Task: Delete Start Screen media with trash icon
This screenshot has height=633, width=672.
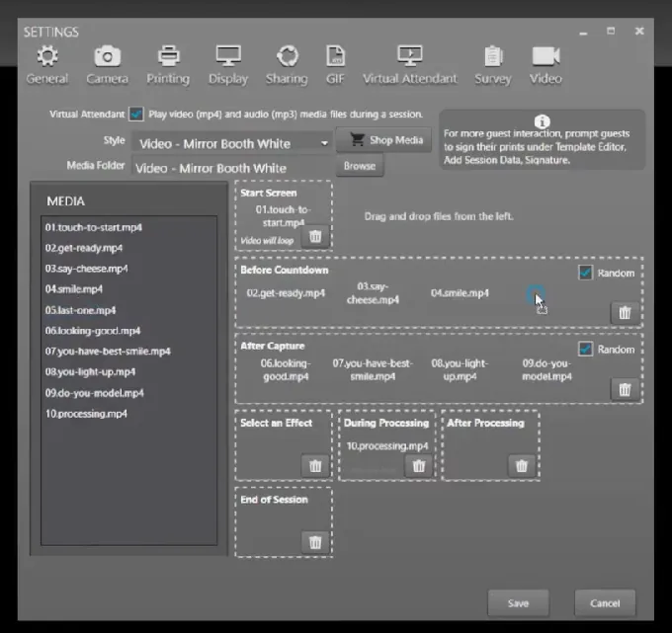Action: coord(315,236)
